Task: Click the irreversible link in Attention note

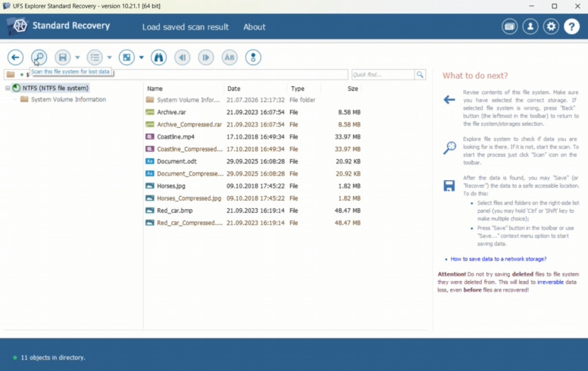Action: pyautogui.click(x=550, y=282)
